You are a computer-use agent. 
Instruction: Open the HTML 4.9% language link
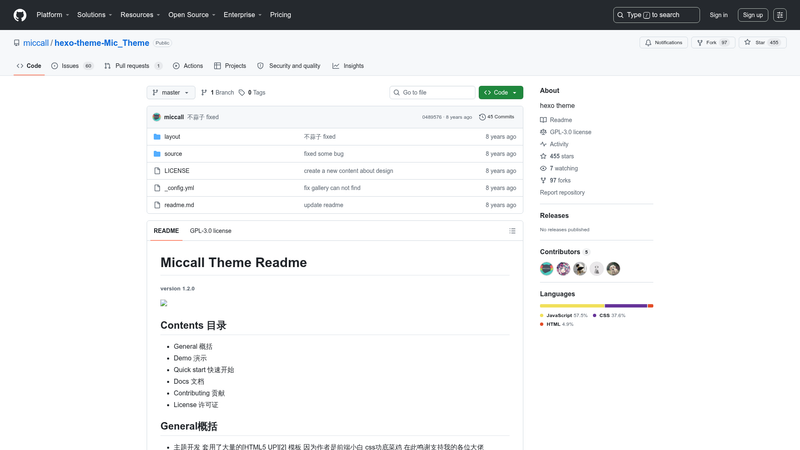557,324
